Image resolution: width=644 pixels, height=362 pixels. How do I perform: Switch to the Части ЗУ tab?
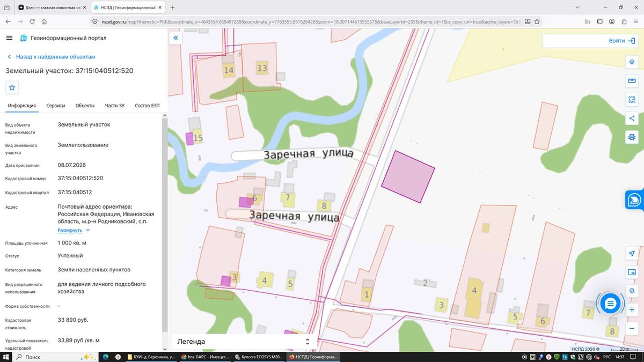114,106
